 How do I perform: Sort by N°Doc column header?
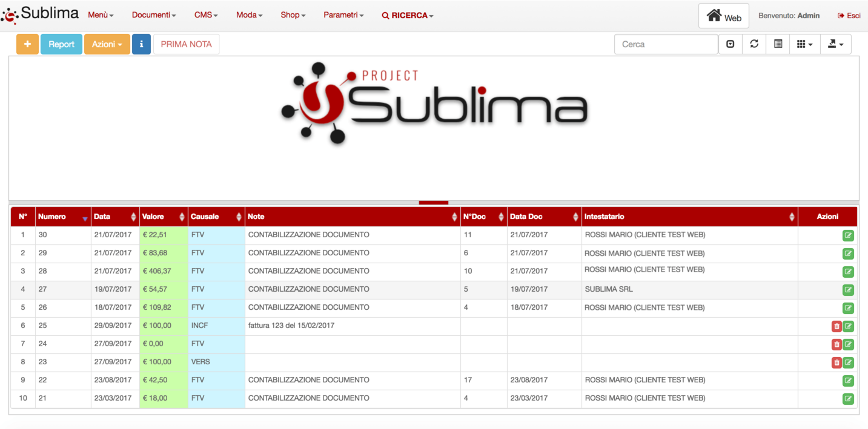[x=484, y=217]
